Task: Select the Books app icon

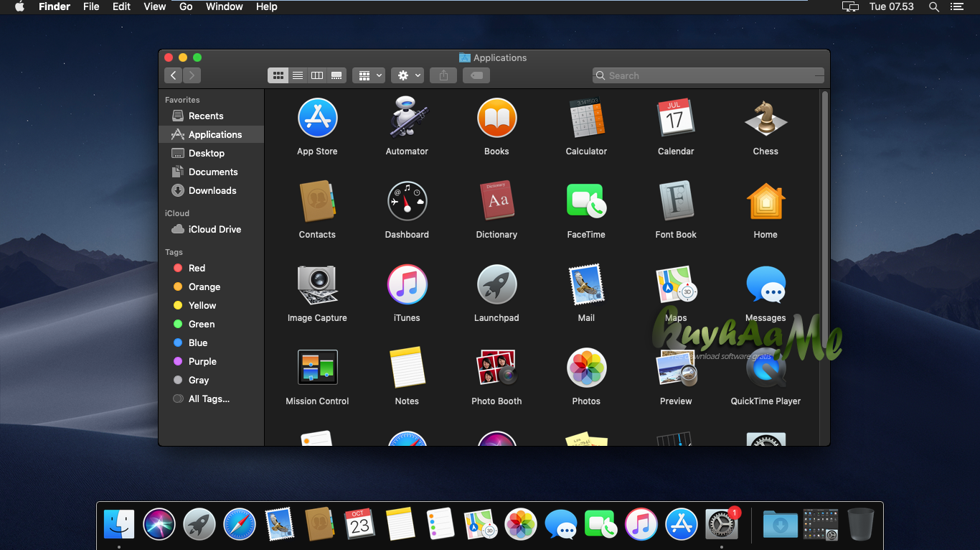Action: tap(496, 118)
